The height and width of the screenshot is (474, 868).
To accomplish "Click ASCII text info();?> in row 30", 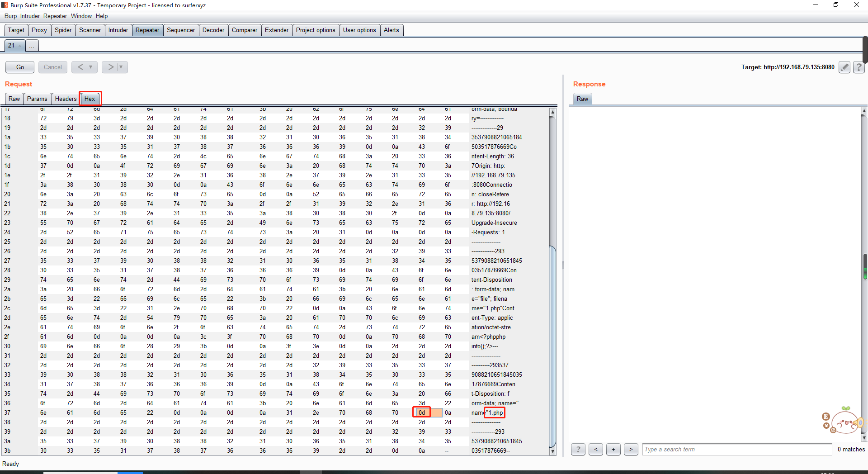I will coord(485,346).
